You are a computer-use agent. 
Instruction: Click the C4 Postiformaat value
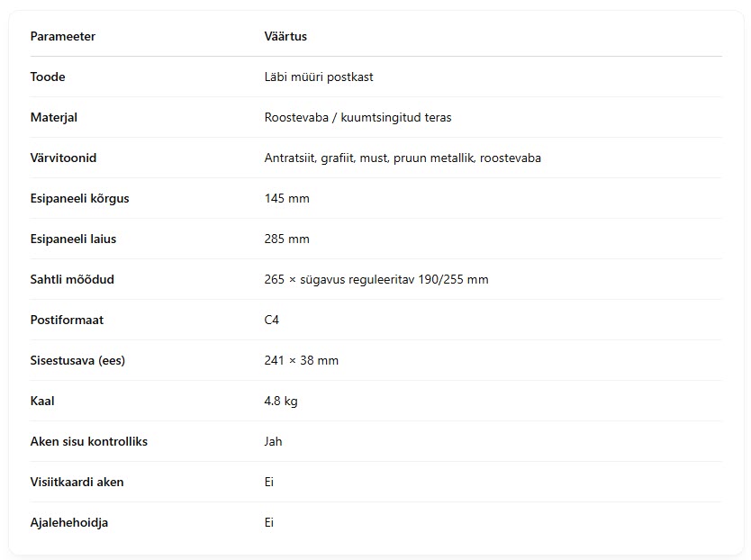272,320
